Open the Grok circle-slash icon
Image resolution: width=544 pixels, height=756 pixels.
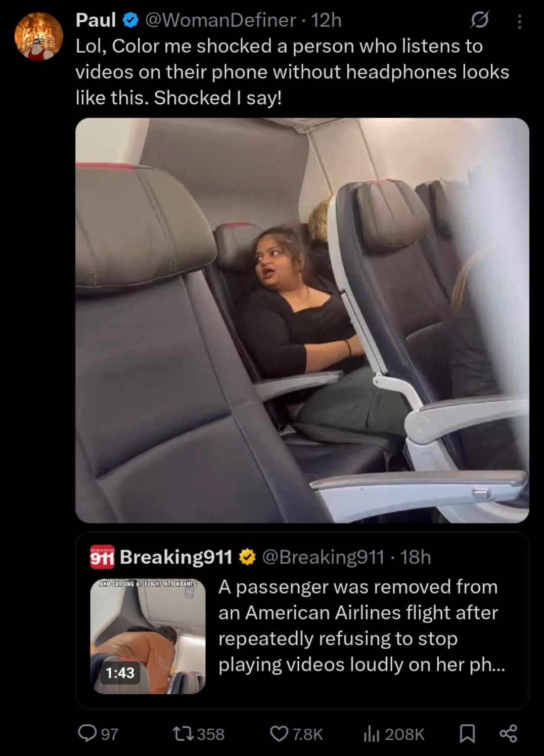[x=479, y=21]
